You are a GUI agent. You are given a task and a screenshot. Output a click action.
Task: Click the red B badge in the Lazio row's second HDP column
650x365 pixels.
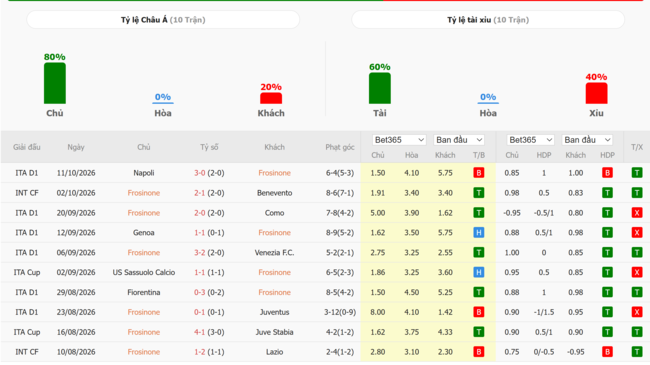pos(607,352)
